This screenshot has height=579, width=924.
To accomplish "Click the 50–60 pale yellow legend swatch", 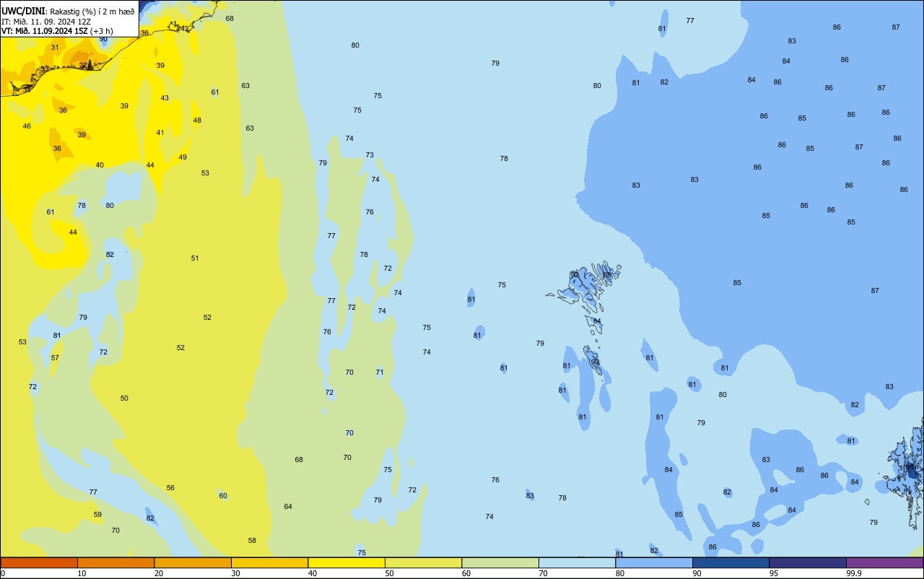I will [423, 562].
